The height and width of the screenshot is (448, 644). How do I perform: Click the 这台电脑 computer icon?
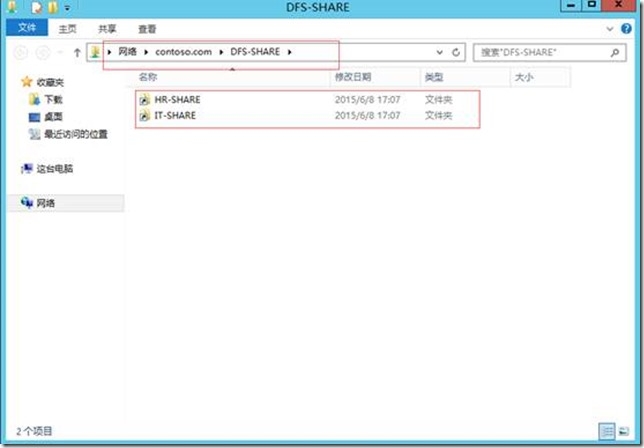pos(27,168)
